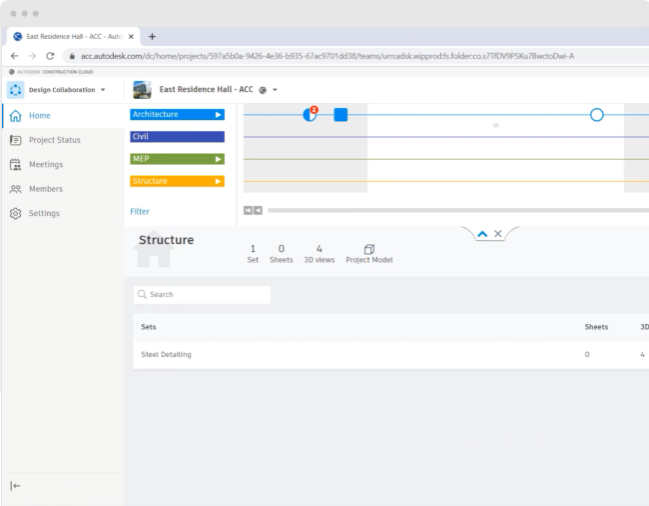Viewport: 649px width, 506px height.
Task: Click the Members people icon
Action: click(15, 189)
